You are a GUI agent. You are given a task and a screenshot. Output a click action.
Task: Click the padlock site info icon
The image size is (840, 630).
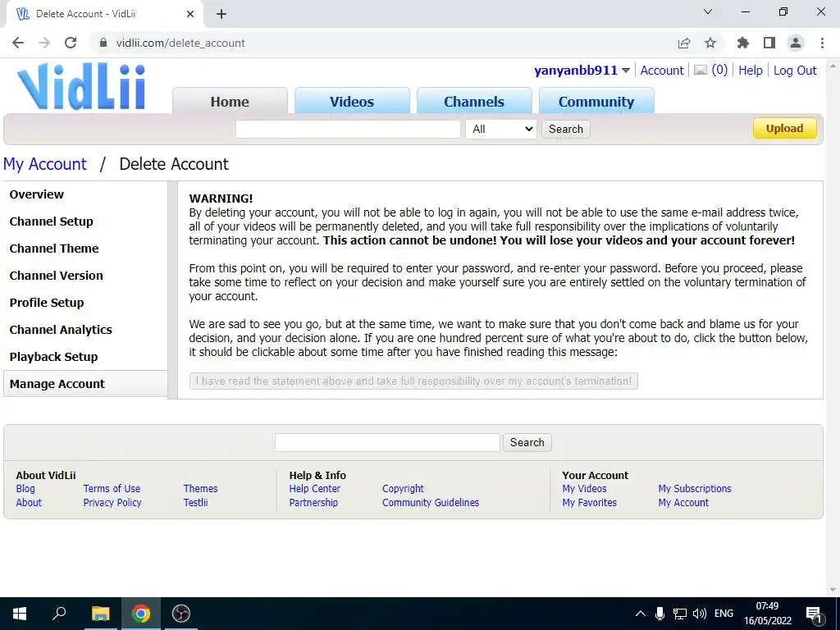point(104,43)
